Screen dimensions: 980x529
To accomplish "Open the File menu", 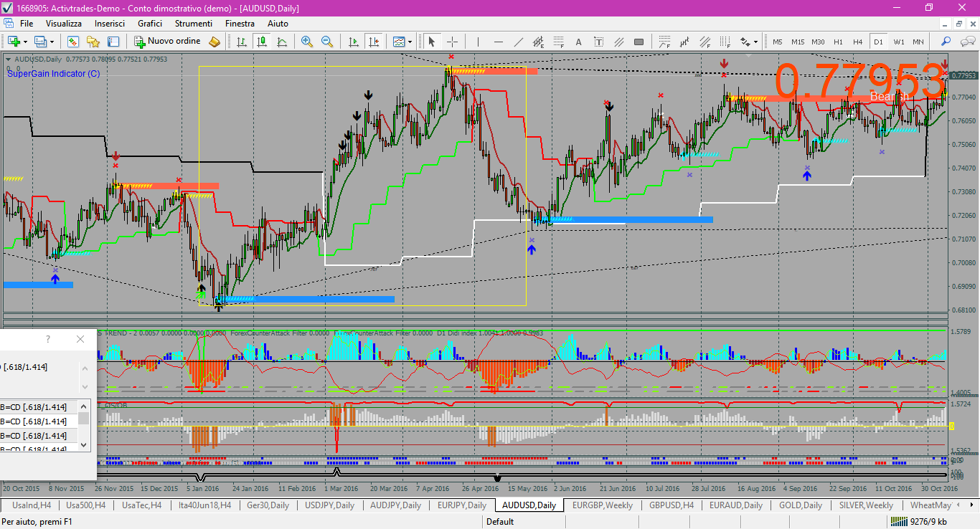I will 27,24.
